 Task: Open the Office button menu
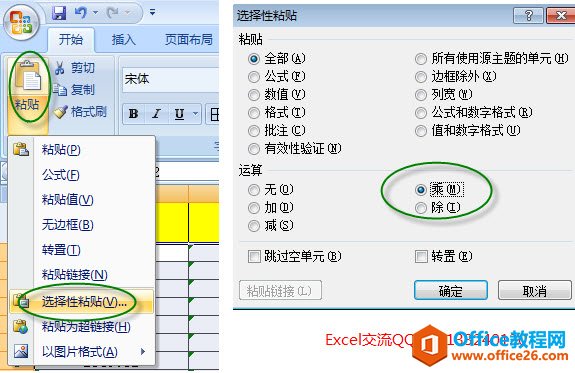click(x=21, y=23)
